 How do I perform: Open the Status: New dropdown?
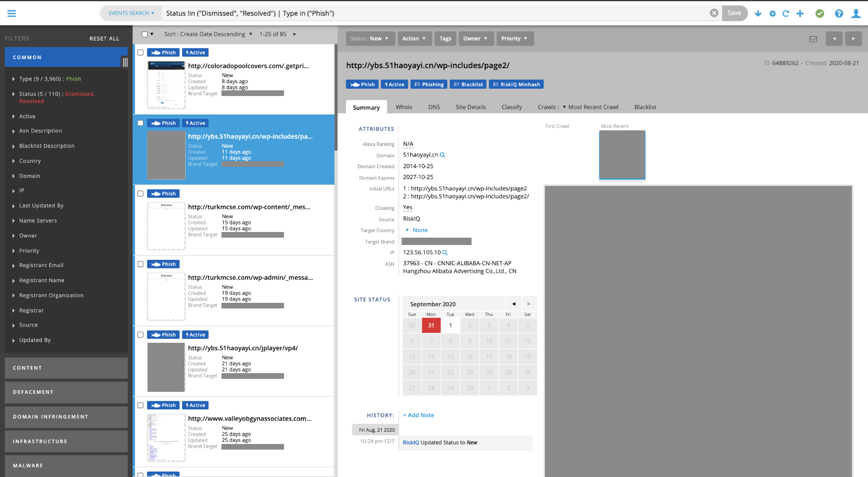(x=370, y=39)
